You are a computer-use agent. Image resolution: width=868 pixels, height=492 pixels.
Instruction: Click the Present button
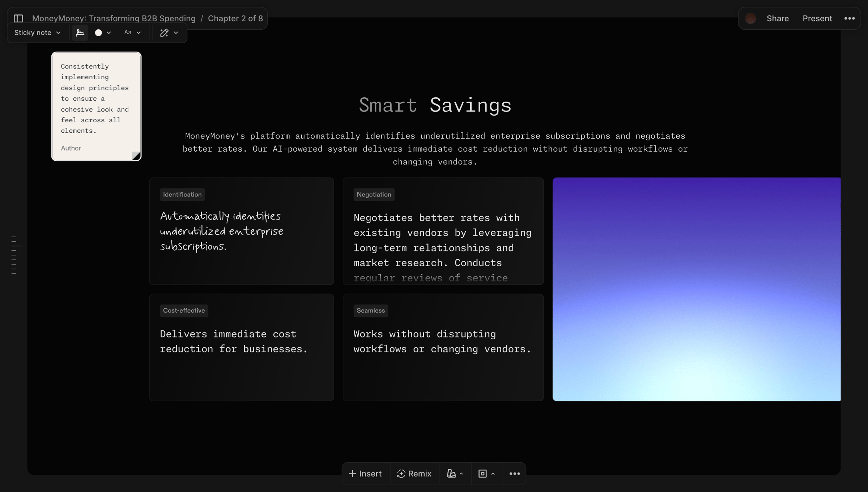(817, 18)
